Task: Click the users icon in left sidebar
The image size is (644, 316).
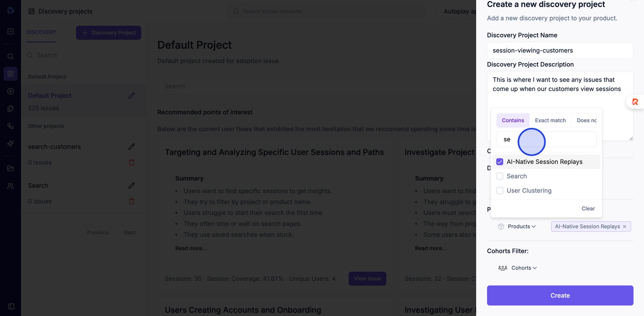Action: coord(10,186)
